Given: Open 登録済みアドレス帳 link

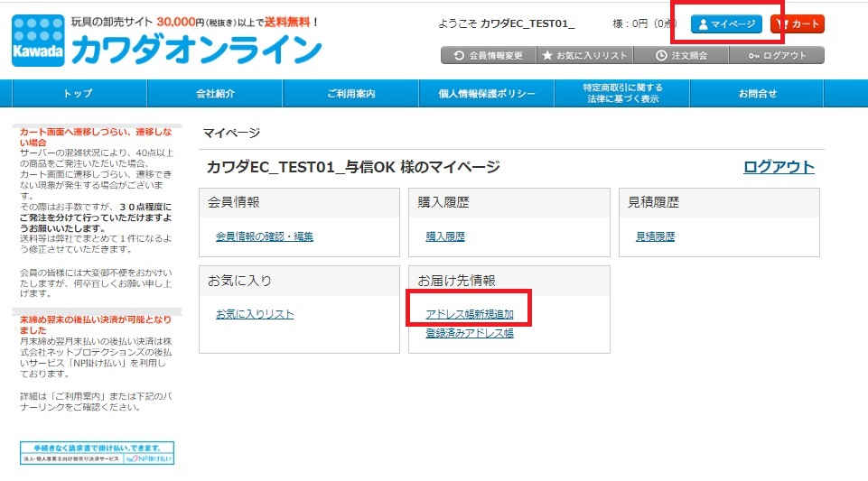Looking at the screenshot, I should pyautogui.click(x=470, y=333).
